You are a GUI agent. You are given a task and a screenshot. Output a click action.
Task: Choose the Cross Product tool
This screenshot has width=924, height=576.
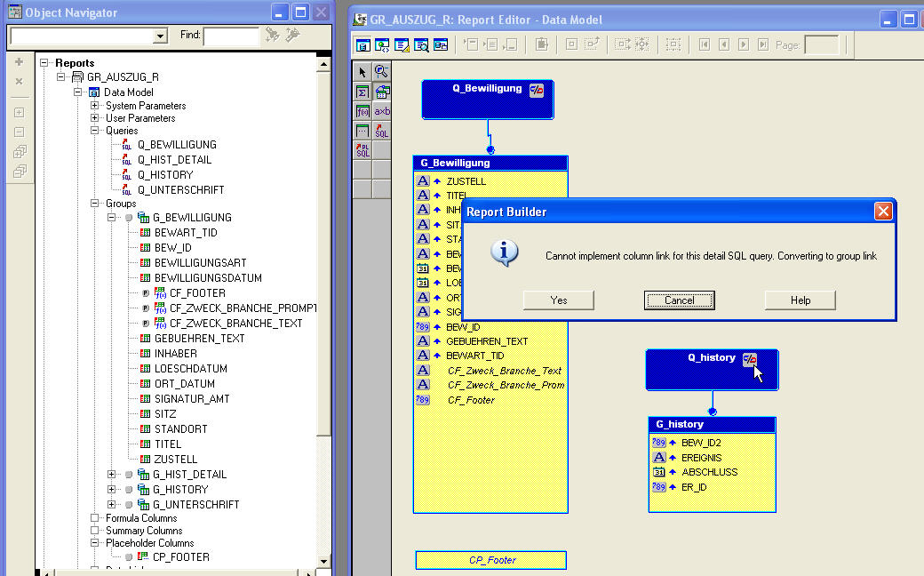pos(381,111)
